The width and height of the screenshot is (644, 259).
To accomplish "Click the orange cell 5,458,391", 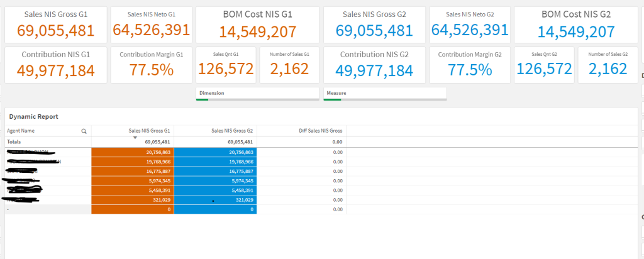I will coord(133,190).
